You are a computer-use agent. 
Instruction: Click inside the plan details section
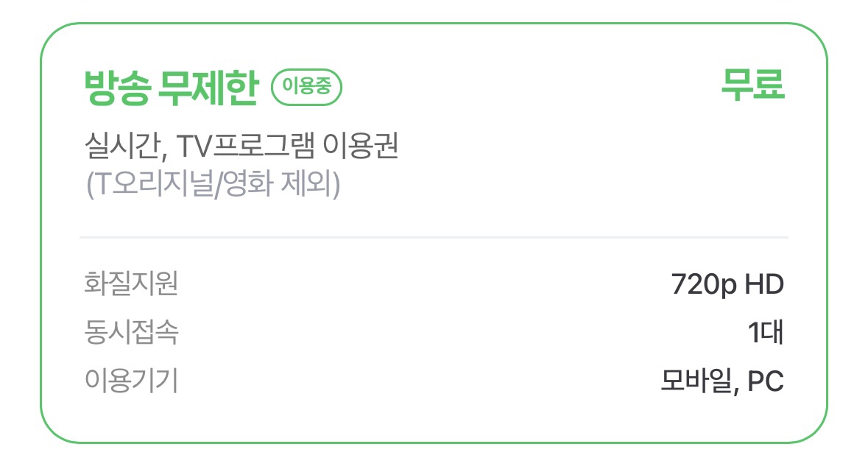click(434, 330)
